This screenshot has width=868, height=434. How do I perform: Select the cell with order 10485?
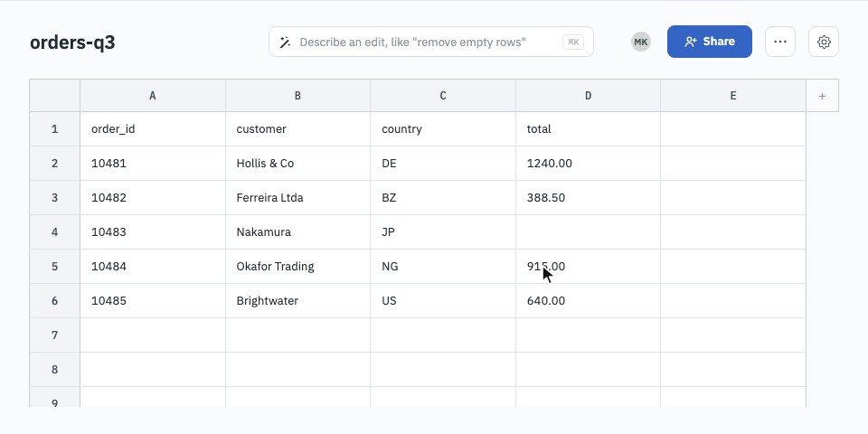153,300
